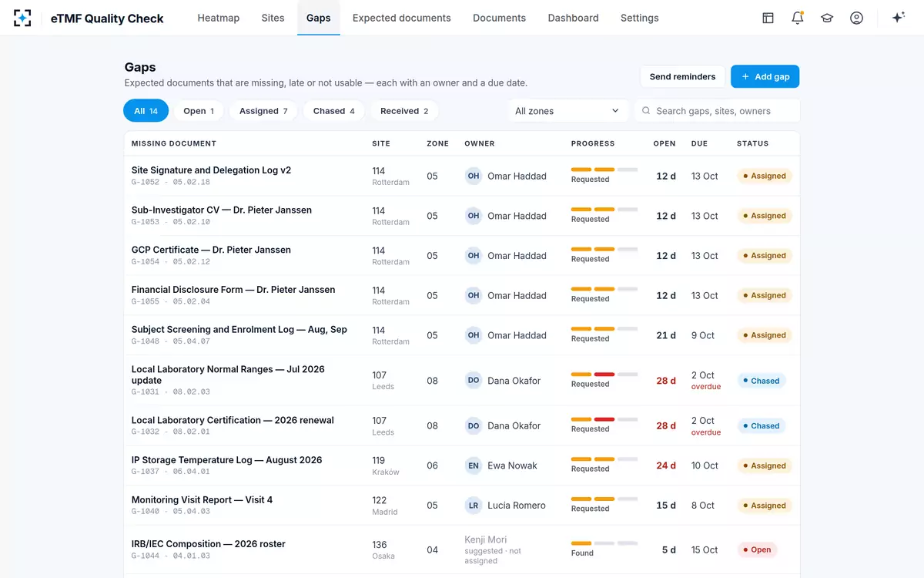Open the Settings tab
The image size is (924, 578).
point(640,18)
